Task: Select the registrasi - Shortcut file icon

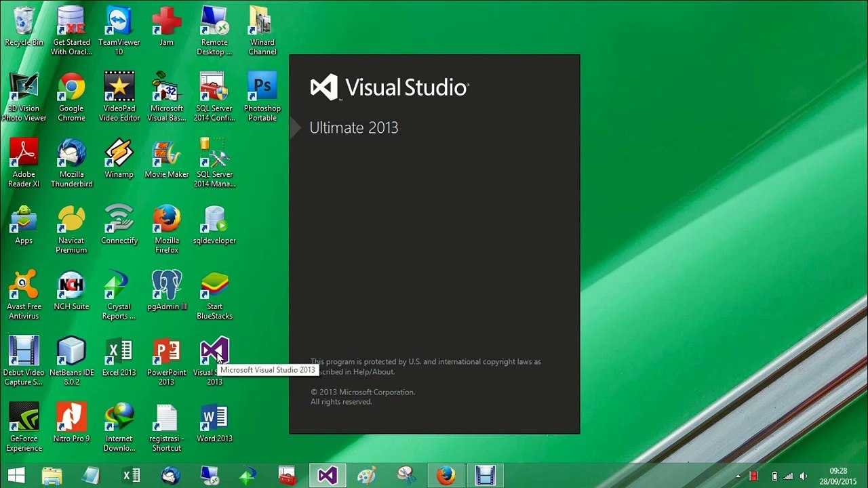Action: pyautogui.click(x=166, y=427)
